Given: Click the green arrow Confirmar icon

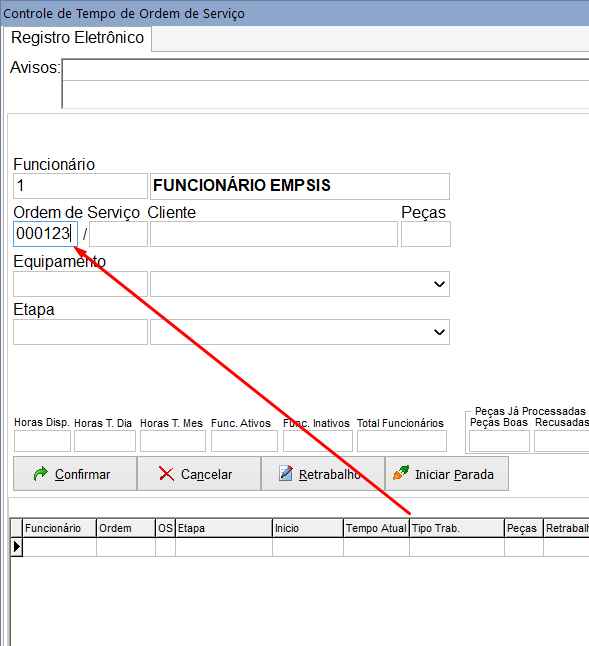Looking at the screenshot, I should [41, 474].
